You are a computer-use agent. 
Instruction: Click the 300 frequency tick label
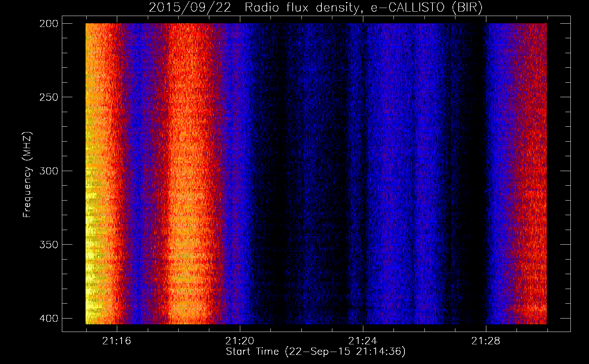[x=49, y=171]
